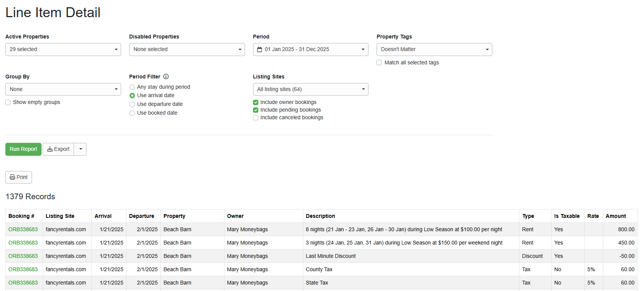Click the Period Filter info icon
Screen dimensions: 644x291
pyautogui.click(x=166, y=77)
